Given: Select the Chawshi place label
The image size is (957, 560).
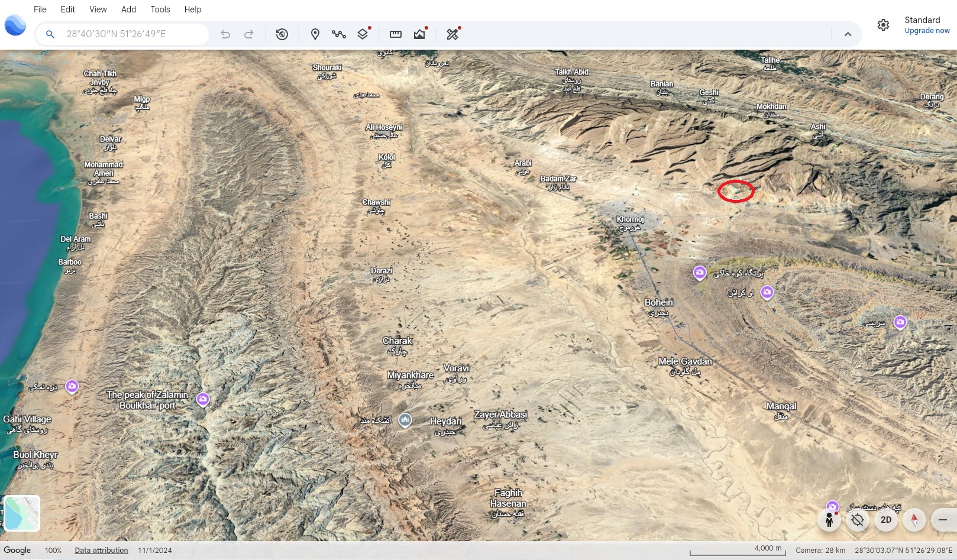Looking at the screenshot, I should point(376,206).
